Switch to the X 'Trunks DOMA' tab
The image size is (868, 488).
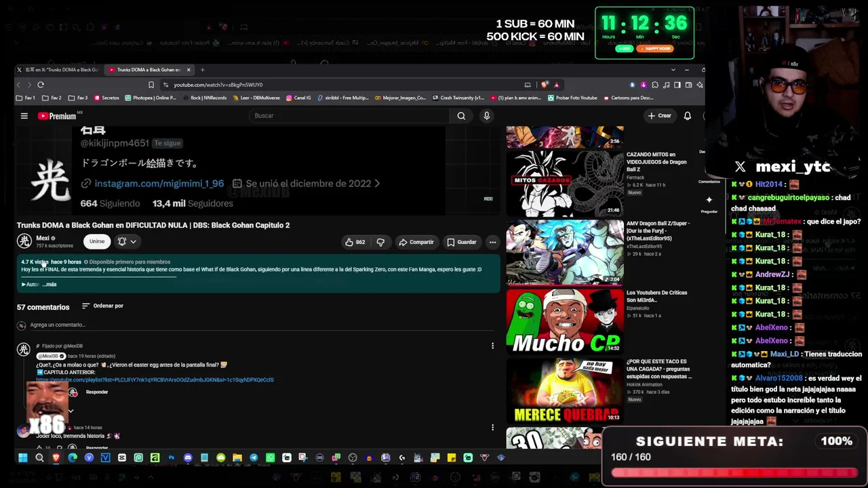tap(58, 70)
